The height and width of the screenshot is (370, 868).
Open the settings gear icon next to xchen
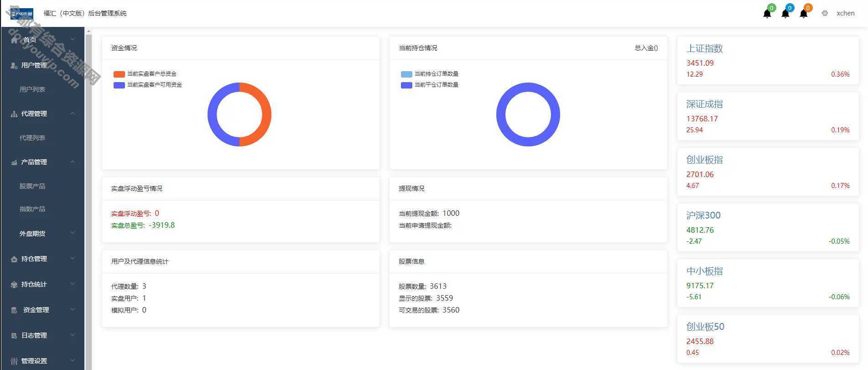pos(825,13)
